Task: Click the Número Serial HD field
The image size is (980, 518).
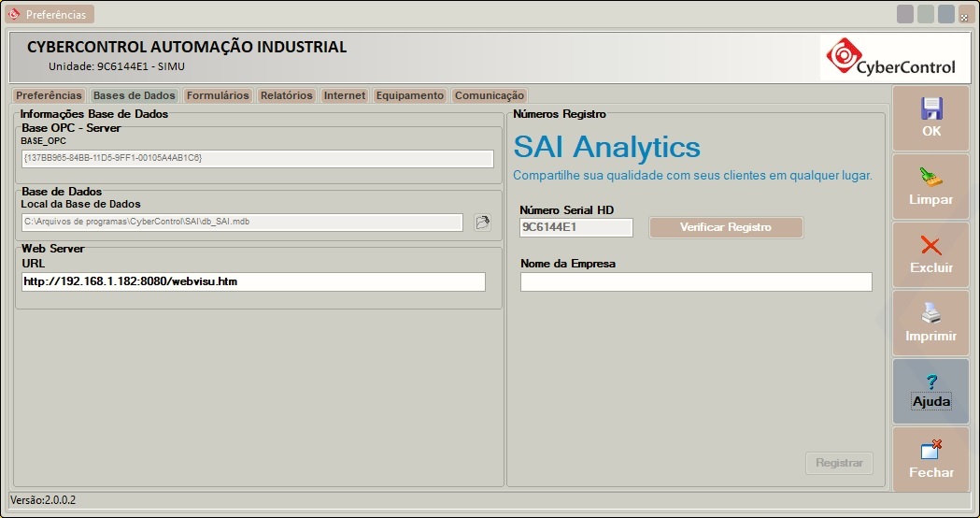Action: pyautogui.click(x=575, y=227)
